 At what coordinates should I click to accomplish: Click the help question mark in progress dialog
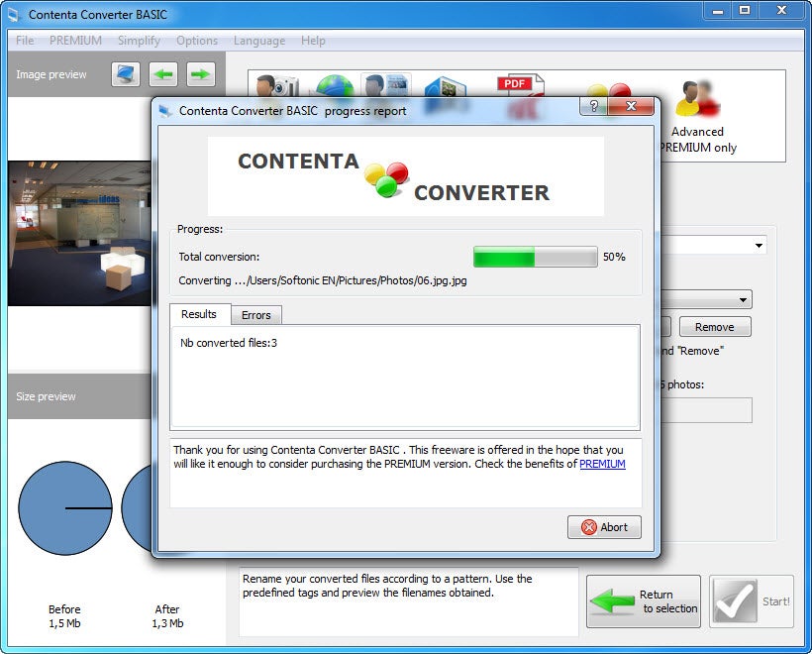(x=594, y=106)
